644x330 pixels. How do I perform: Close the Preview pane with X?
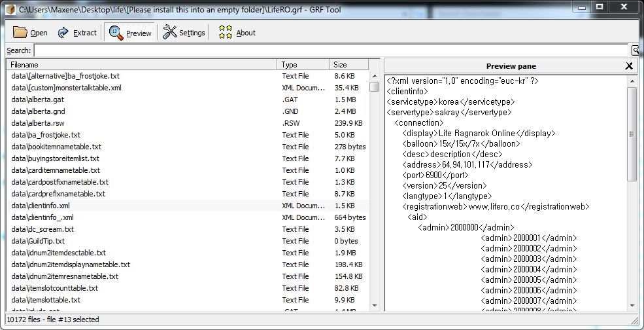coord(629,66)
